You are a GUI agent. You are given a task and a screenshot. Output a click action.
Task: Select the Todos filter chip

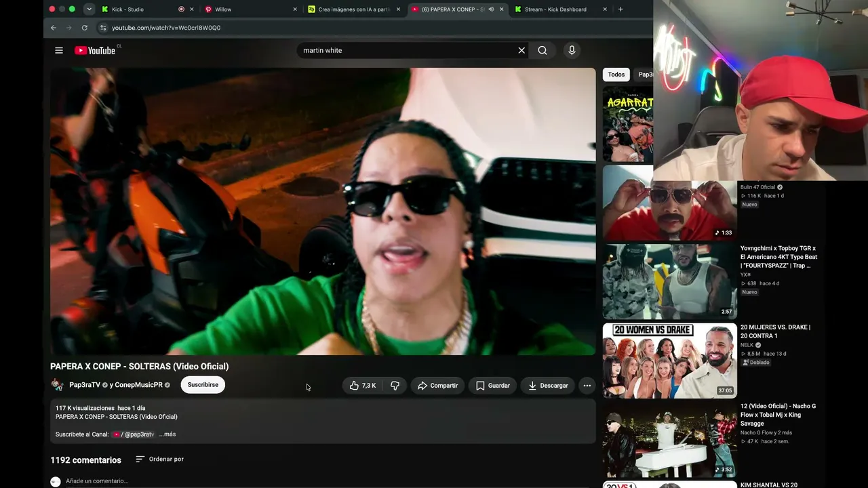coord(616,75)
